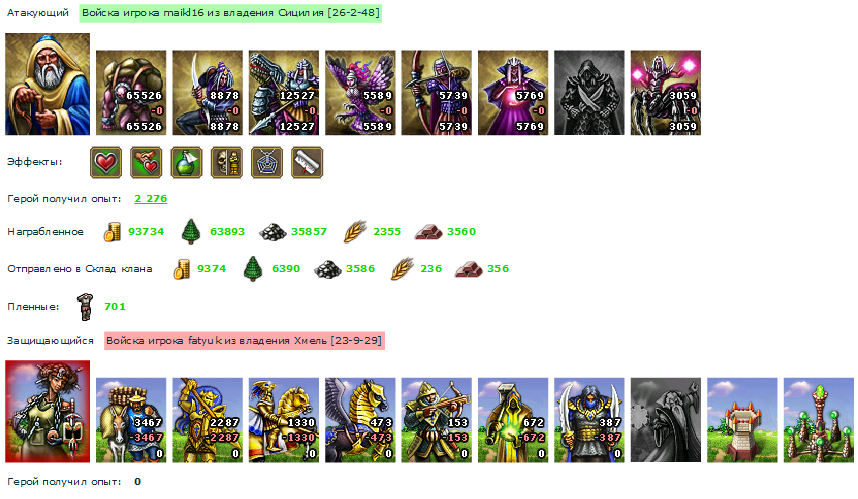Image resolution: width=858 pixels, height=499 pixels.
Task: Click the skull and warrior effect icon
Action: pyautogui.click(x=227, y=163)
